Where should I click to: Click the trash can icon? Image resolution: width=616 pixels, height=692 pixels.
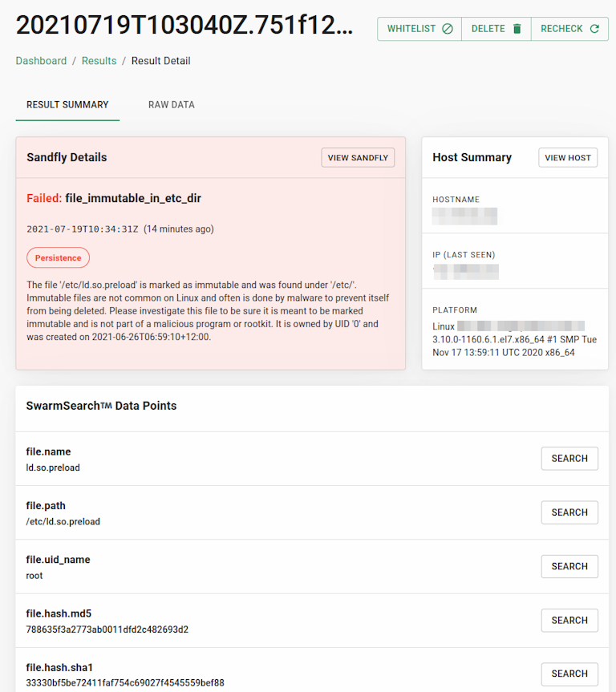tap(517, 29)
